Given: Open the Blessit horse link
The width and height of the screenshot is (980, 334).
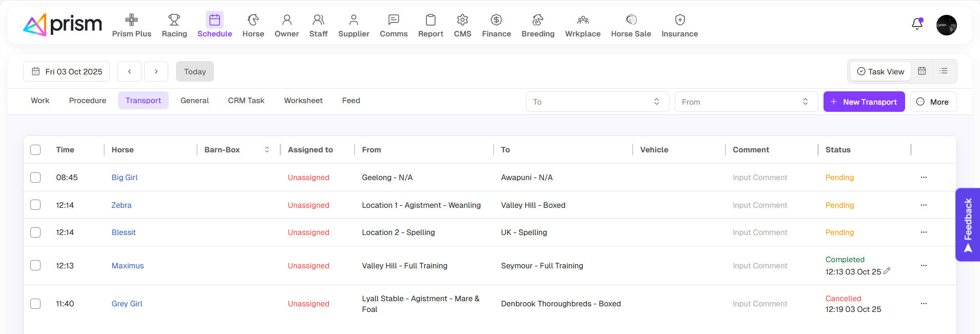Looking at the screenshot, I should coord(124,232).
